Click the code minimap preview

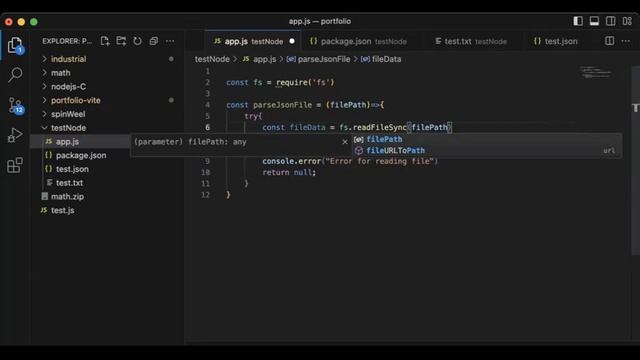596,73
